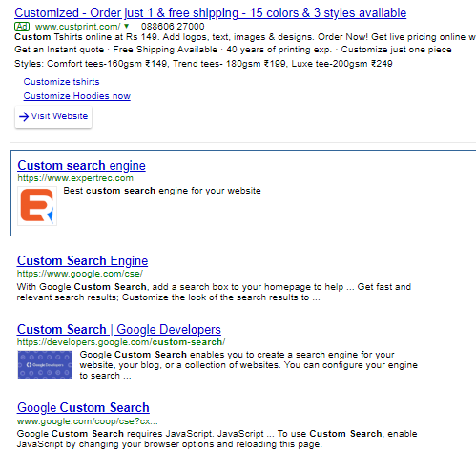Open the Customize Hoodies now sitelink

(x=77, y=96)
